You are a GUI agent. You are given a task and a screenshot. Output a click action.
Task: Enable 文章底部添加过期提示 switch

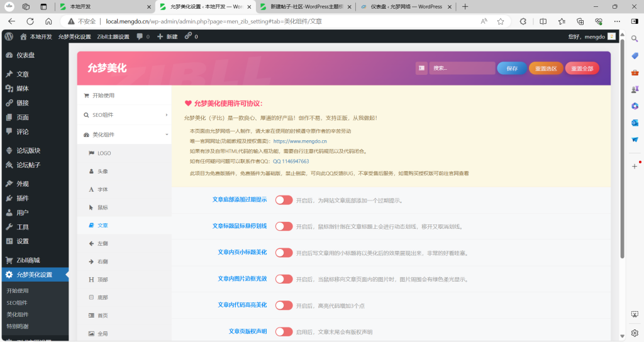tap(284, 200)
